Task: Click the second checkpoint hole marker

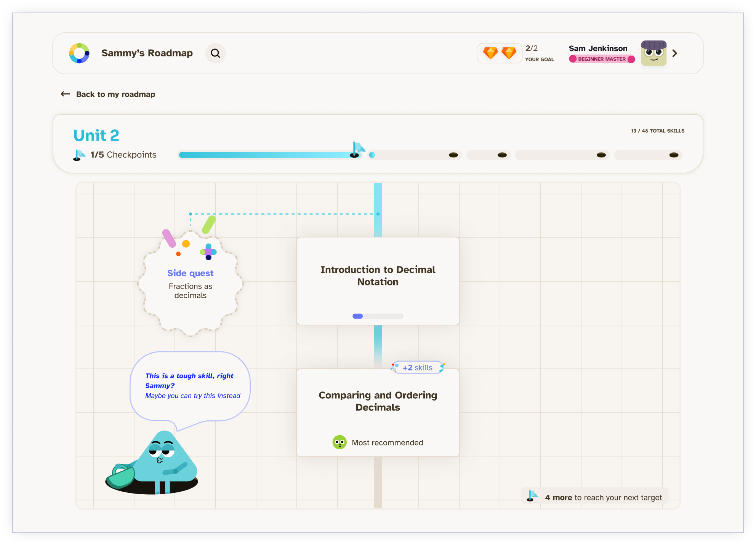Action: tap(453, 155)
